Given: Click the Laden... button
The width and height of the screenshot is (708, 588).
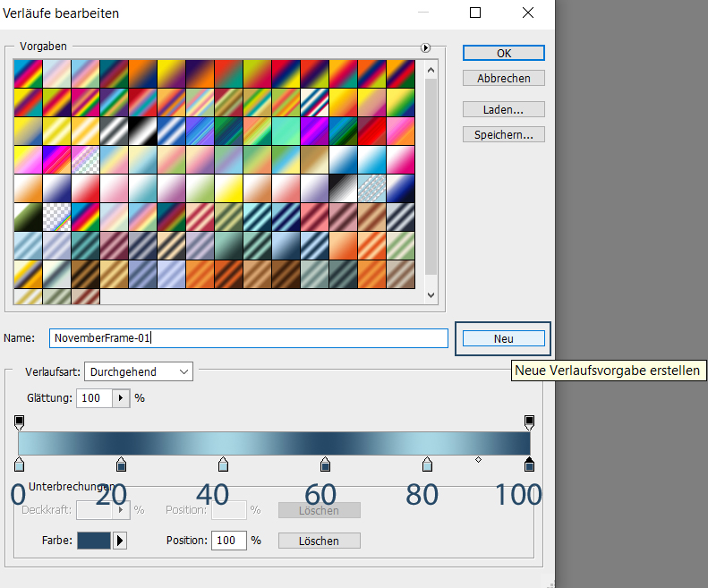Looking at the screenshot, I should pyautogui.click(x=504, y=109).
